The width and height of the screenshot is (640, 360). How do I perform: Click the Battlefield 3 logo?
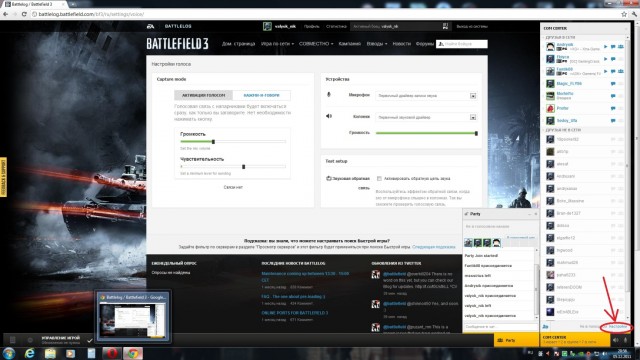[177, 44]
